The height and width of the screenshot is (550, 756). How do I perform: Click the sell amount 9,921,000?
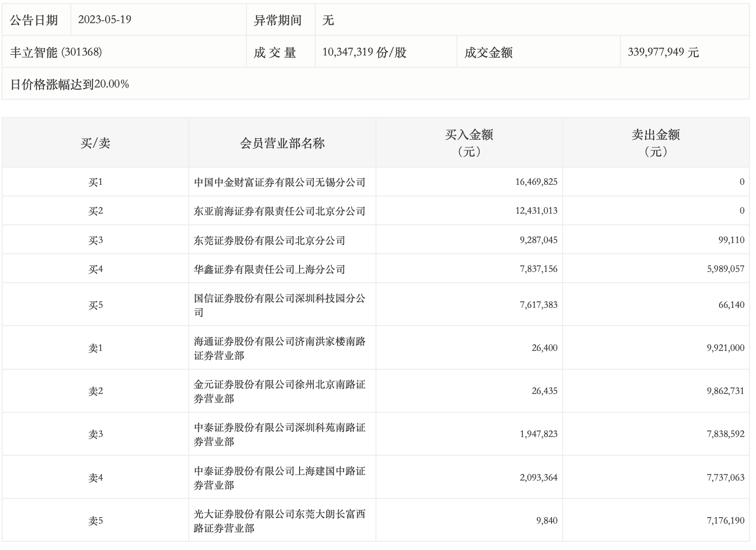pos(725,348)
